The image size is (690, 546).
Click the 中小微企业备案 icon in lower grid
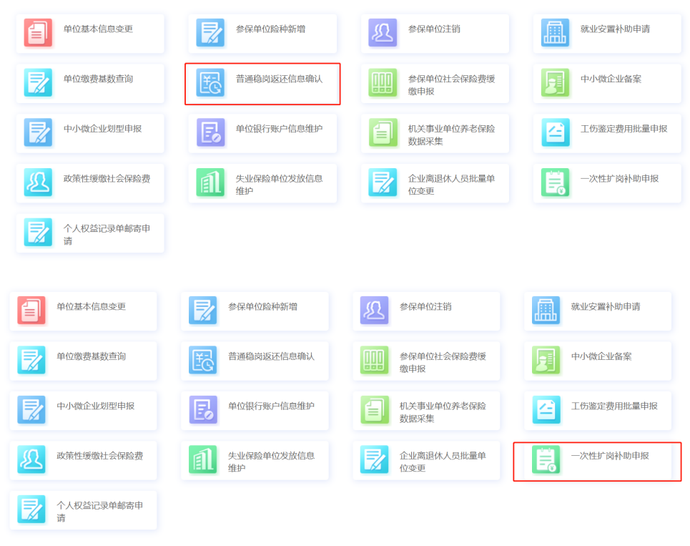[546, 360]
